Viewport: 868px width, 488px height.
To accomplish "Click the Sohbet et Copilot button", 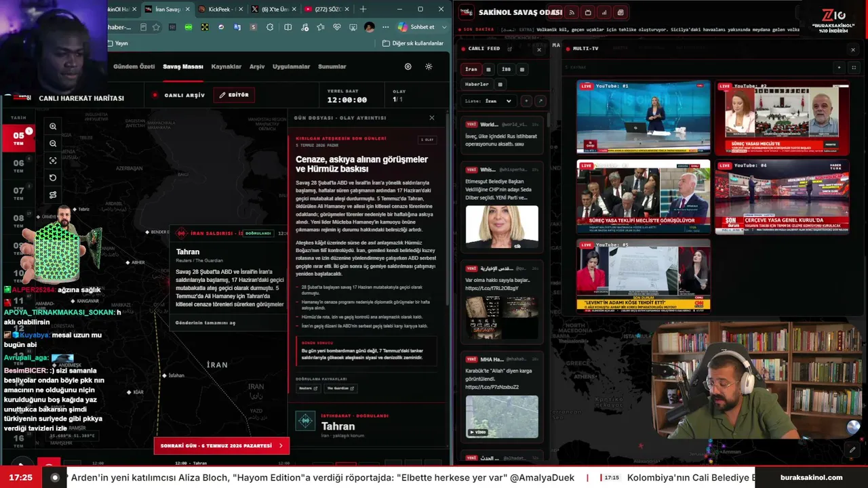I will (416, 27).
